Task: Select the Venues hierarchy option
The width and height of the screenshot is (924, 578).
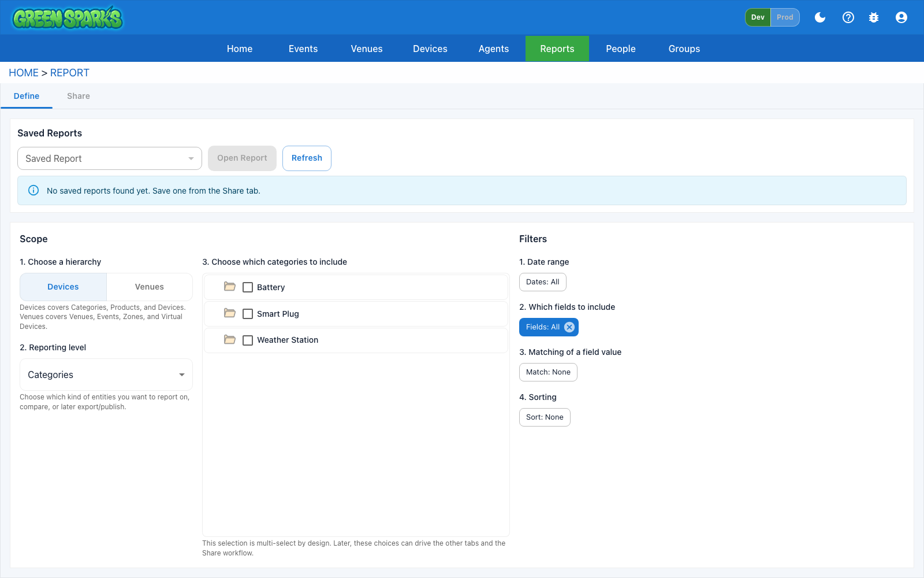Action: click(150, 287)
